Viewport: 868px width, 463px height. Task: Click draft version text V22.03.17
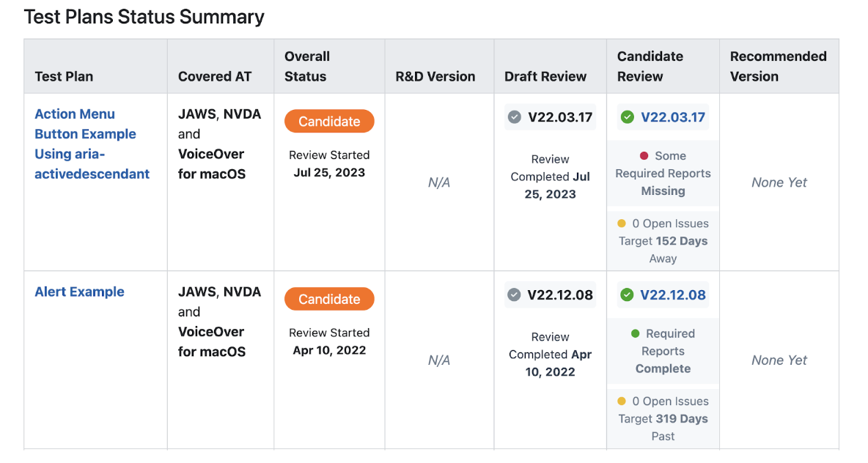click(559, 117)
